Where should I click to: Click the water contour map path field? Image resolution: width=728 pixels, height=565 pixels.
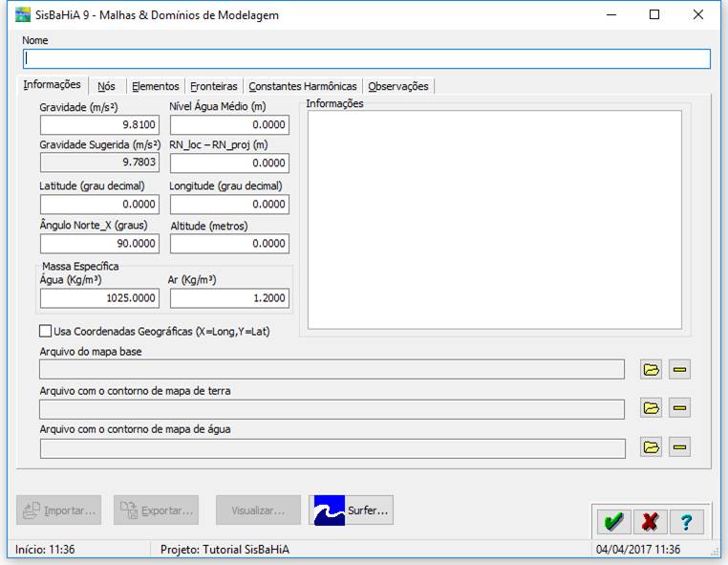click(332, 448)
